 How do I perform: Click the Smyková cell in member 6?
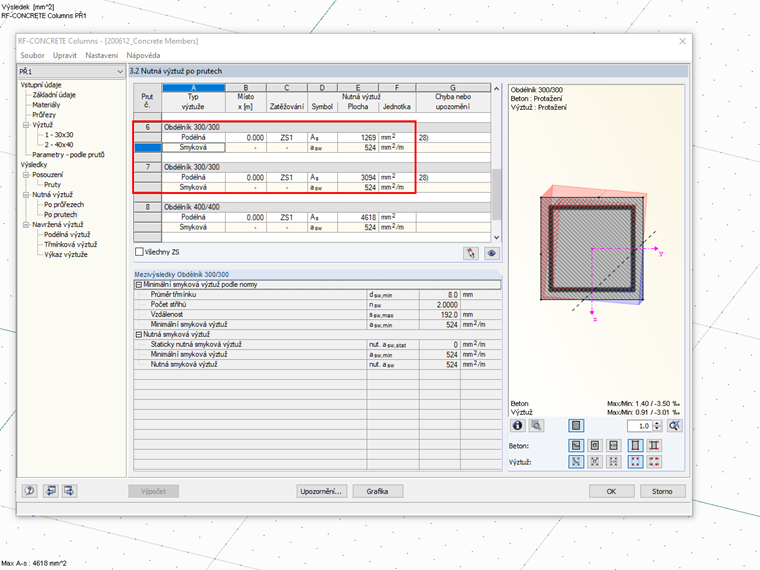tap(193, 147)
